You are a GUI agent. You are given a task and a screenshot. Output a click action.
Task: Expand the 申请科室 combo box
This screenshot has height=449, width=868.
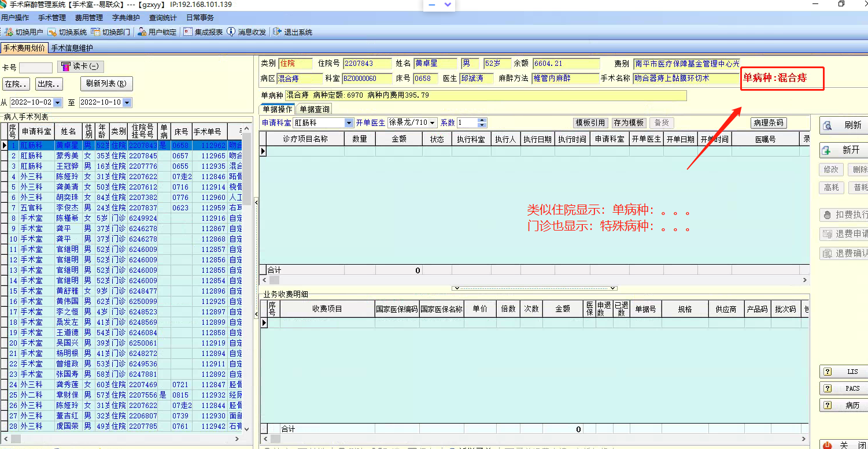349,123
